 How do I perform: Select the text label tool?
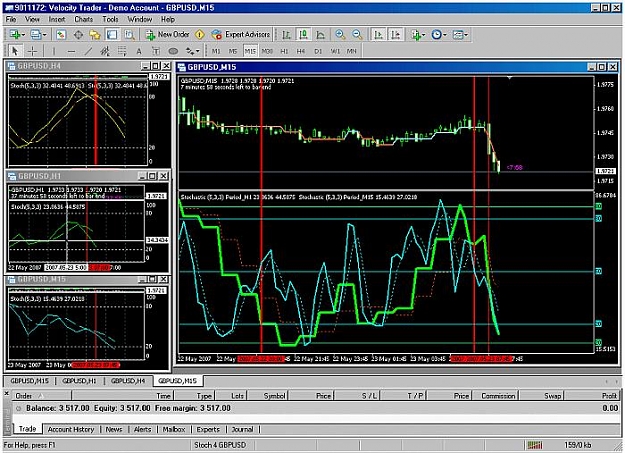point(156,51)
